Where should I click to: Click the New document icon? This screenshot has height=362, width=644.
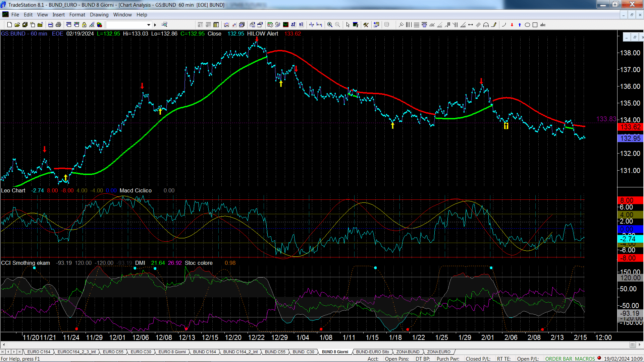(9, 25)
